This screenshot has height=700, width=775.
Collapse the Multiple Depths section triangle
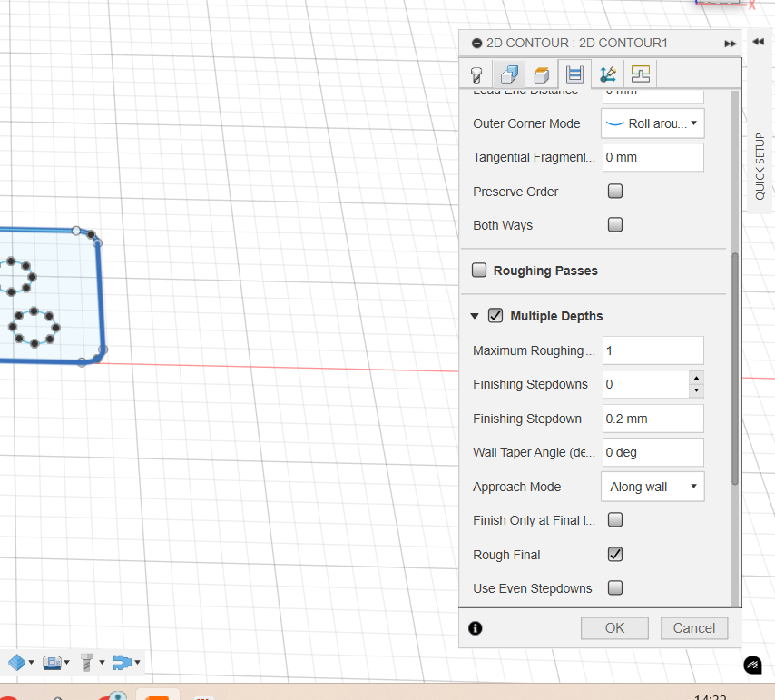tap(475, 316)
